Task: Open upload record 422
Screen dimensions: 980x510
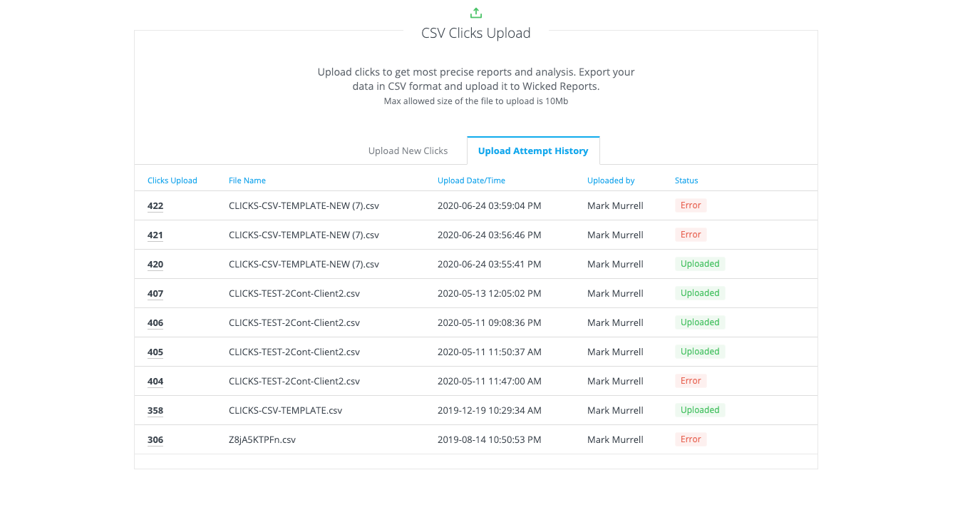Action: pyautogui.click(x=155, y=205)
